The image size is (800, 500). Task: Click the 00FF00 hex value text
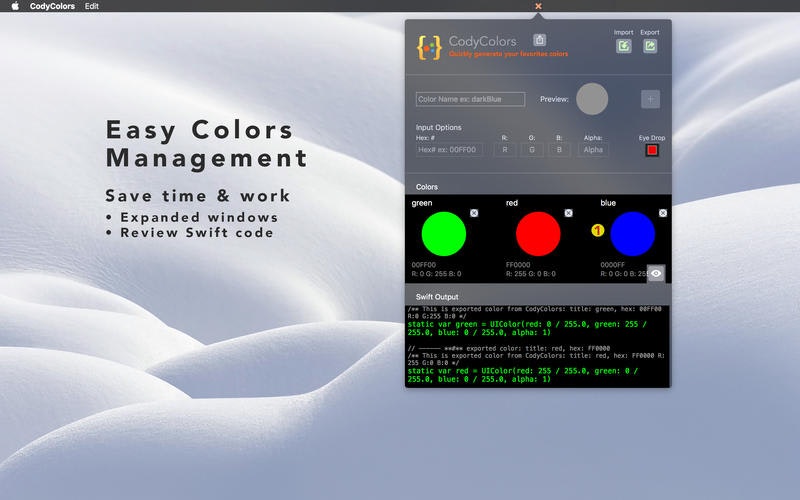(423, 265)
